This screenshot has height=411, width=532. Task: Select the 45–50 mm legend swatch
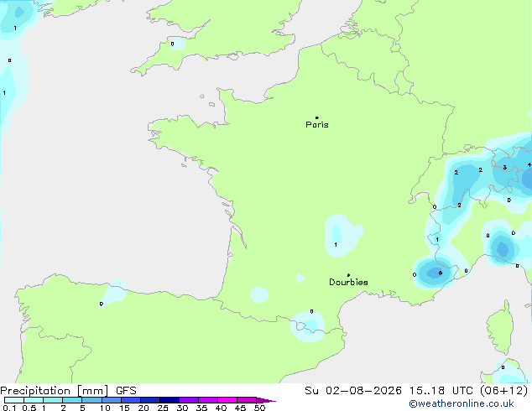click(247, 400)
